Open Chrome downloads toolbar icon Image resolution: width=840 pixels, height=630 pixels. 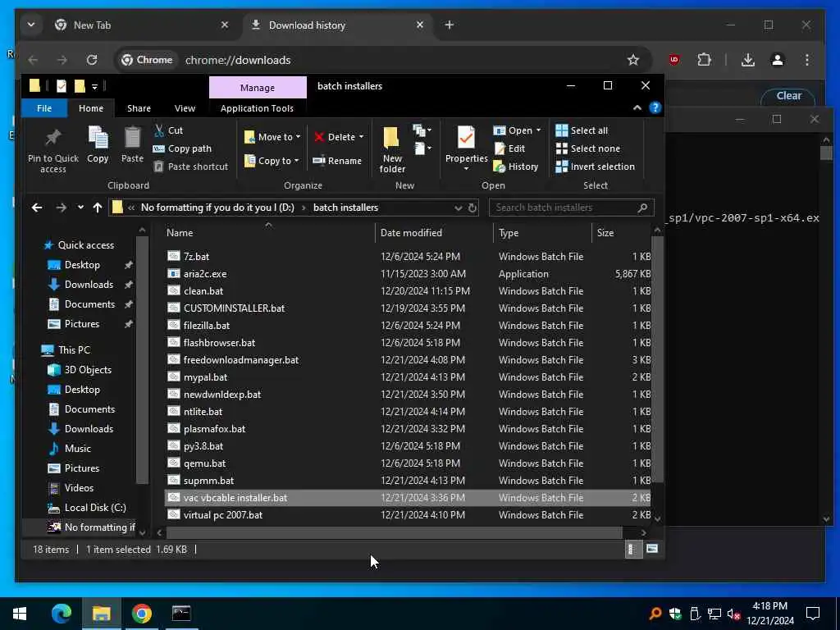click(748, 60)
